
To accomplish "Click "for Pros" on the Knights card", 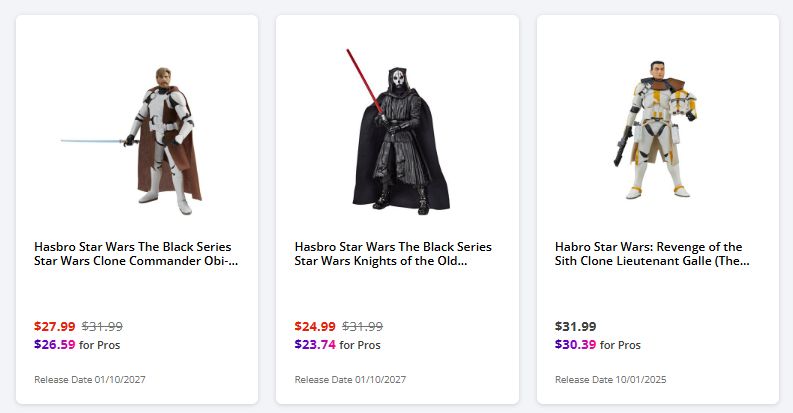I will pyautogui.click(x=360, y=346).
